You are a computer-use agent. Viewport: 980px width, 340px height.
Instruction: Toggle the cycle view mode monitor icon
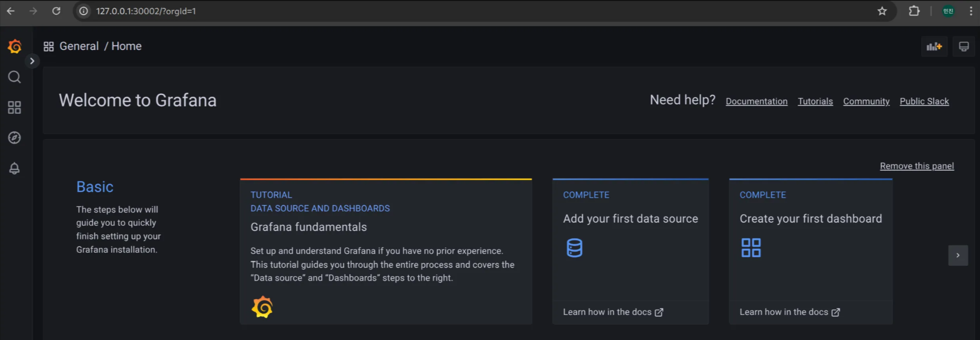[x=964, y=47]
